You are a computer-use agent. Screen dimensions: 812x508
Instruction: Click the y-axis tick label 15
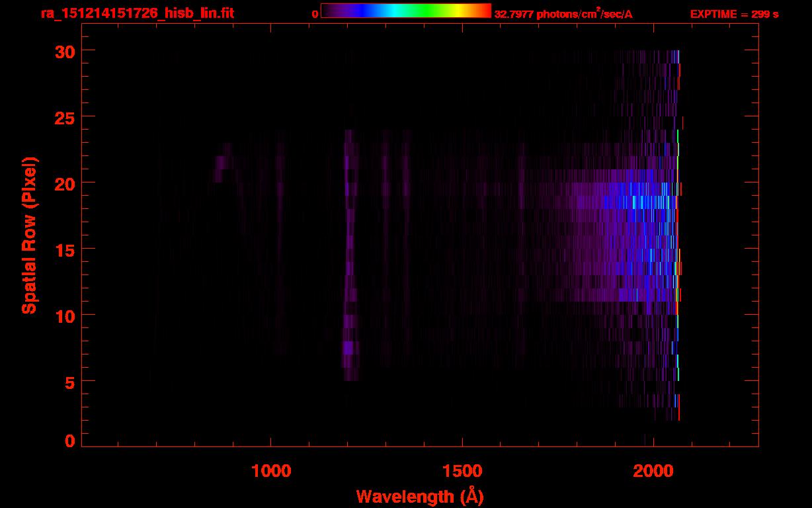coord(65,249)
